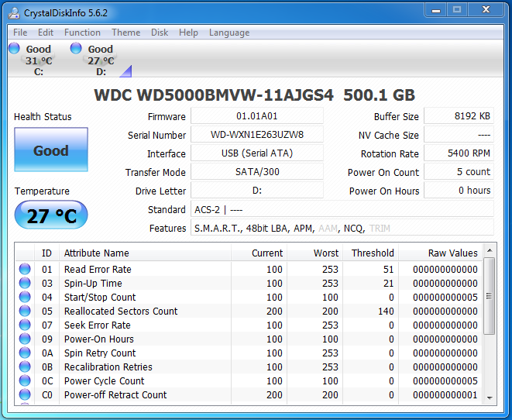Open the File menu

pos(20,33)
